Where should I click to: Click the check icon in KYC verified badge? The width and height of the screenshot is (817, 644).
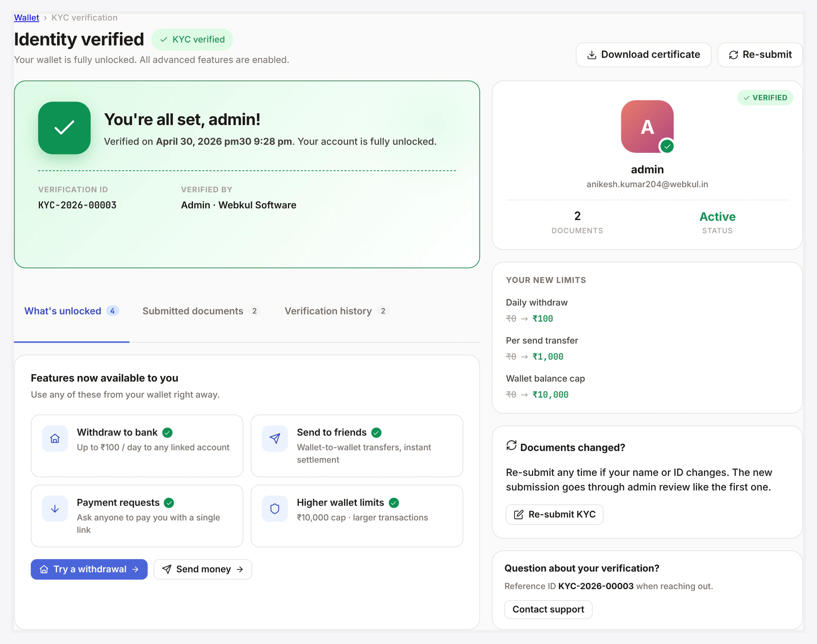pos(164,40)
